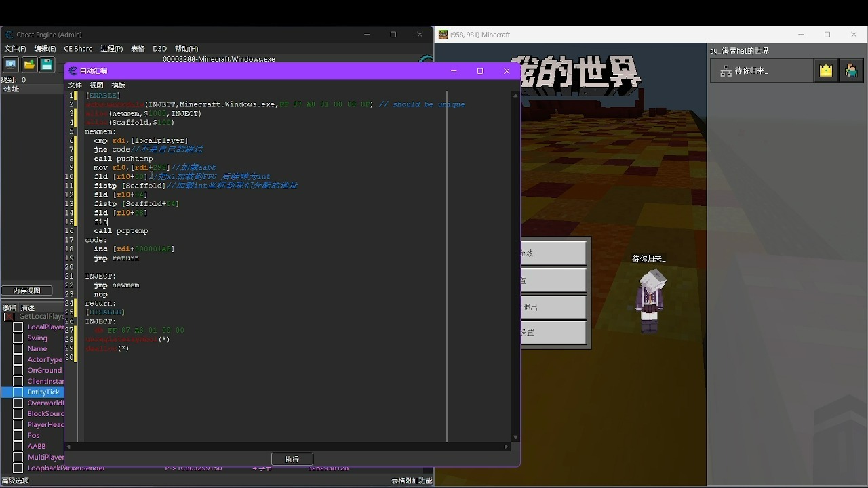Click the Auto Assemble window's title icon
Viewport: 868px width, 488px height.
[x=73, y=70]
